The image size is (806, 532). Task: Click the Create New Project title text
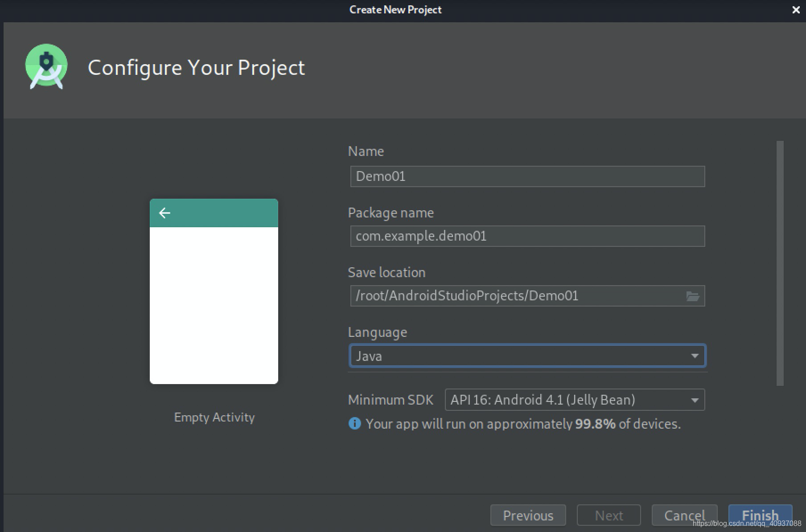[x=395, y=10]
